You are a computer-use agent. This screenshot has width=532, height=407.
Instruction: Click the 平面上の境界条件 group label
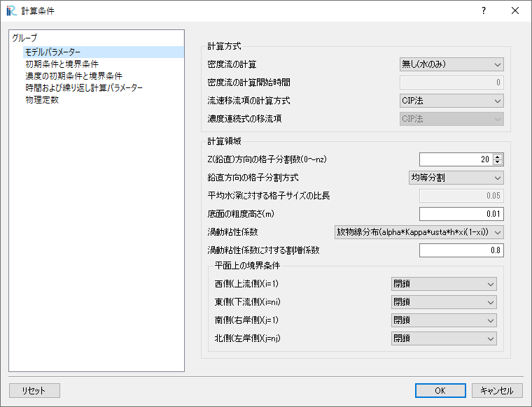[x=247, y=265]
